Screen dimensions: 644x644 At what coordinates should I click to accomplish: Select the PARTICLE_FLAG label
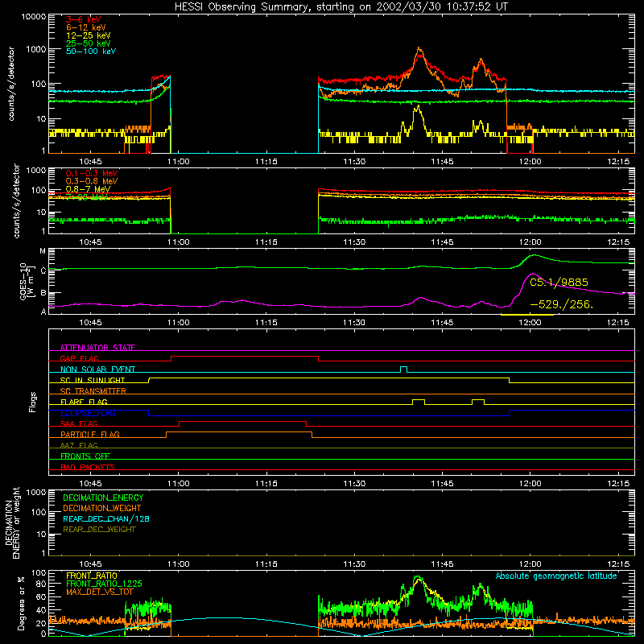pyautogui.click(x=90, y=435)
